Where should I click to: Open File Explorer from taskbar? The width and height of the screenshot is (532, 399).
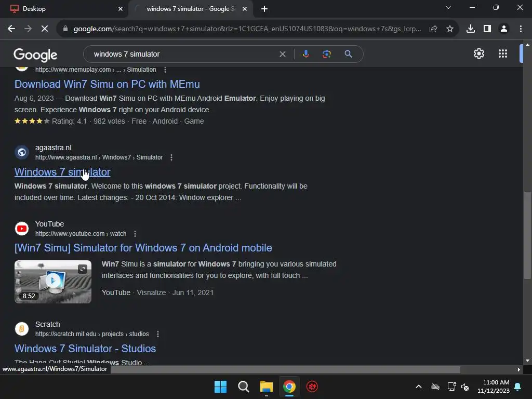pyautogui.click(x=267, y=387)
